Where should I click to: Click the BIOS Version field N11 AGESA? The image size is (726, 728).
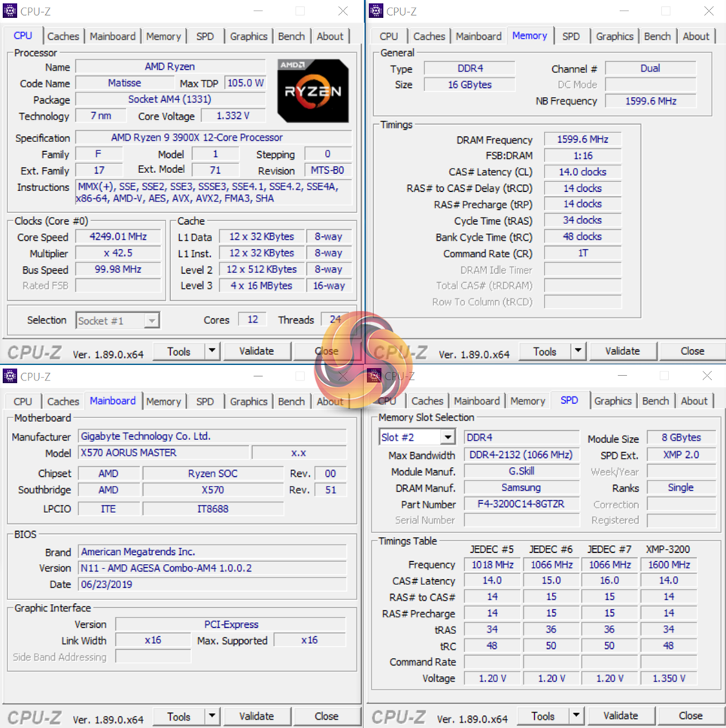(x=212, y=569)
